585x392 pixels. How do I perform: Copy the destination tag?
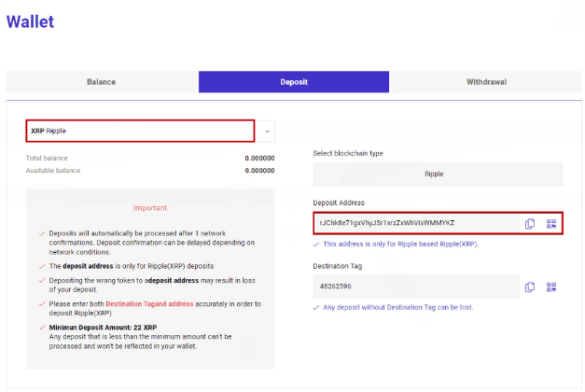(x=529, y=287)
